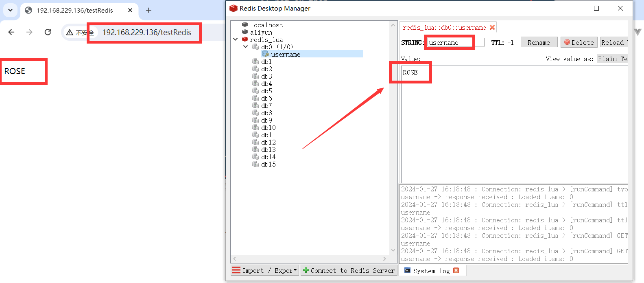Click the db15 database icon
Screen dimensions: 644x283
click(x=255, y=164)
